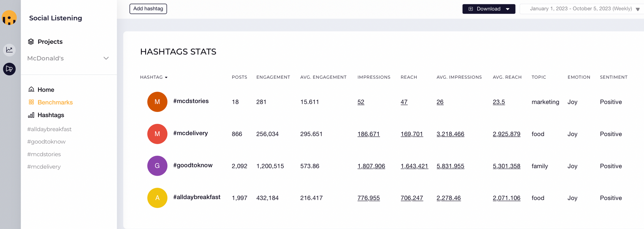The height and width of the screenshot is (229, 644).
Task: Select #alldaybreakfast in the sidebar
Action: click(x=49, y=129)
